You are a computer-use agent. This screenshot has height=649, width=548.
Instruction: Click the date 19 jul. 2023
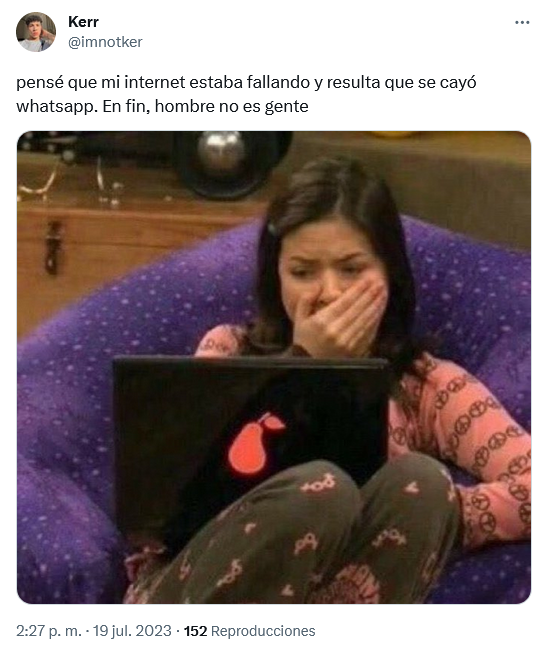[132, 631]
